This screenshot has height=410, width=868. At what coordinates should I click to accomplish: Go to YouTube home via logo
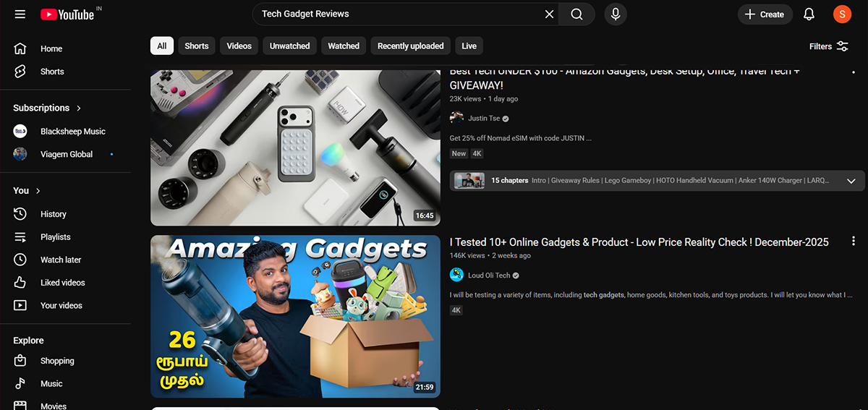(67, 14)
